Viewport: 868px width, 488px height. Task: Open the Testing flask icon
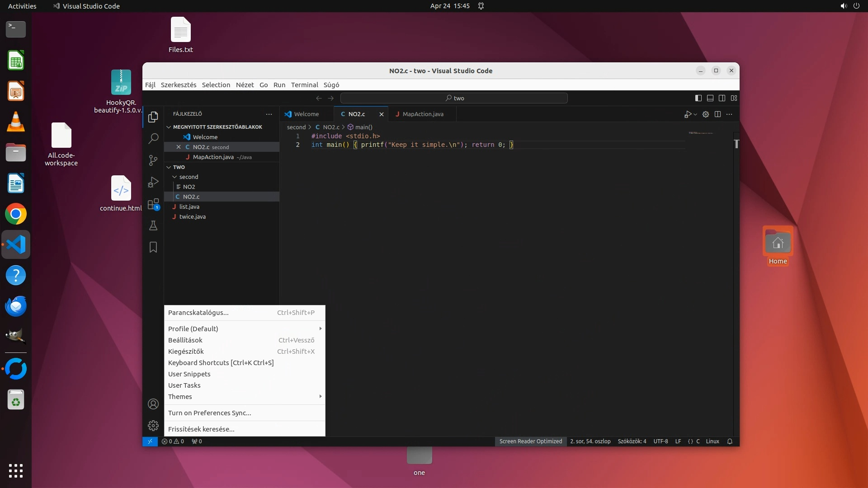(153, 225)
